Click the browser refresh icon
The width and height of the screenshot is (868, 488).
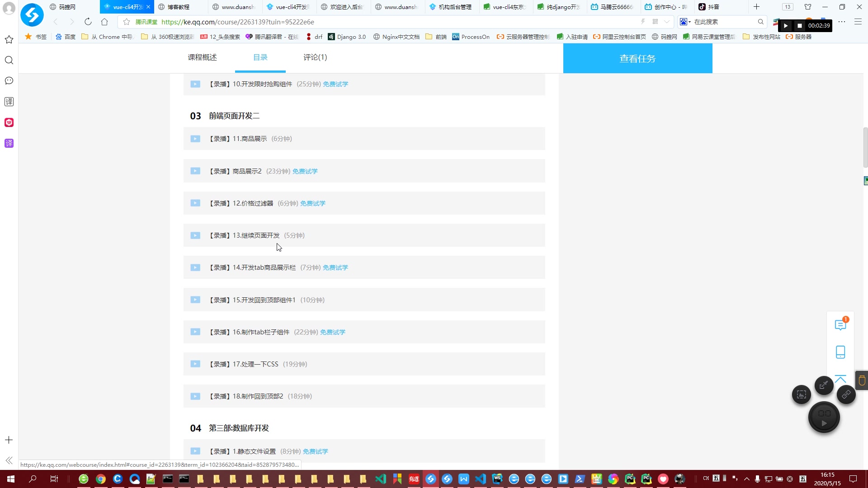[88, 22]
